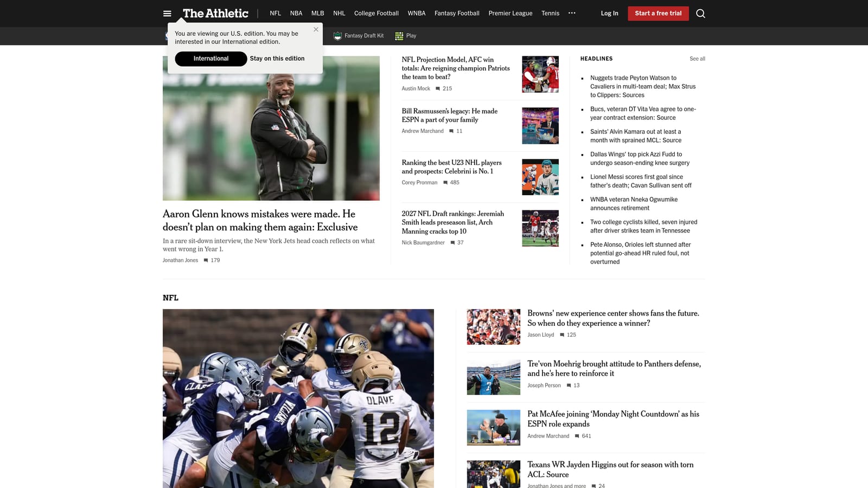Open Fantasy Draft Kit link
Image resolution: width=868 pixels, height=488 pixels.
click(x=364, y=36)
